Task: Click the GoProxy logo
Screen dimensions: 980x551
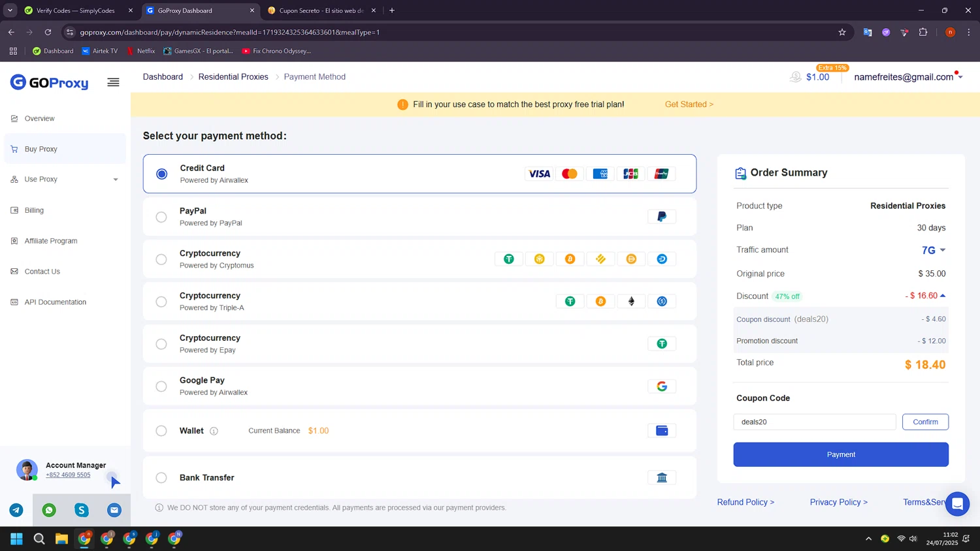Action: (x=50, y=82)
